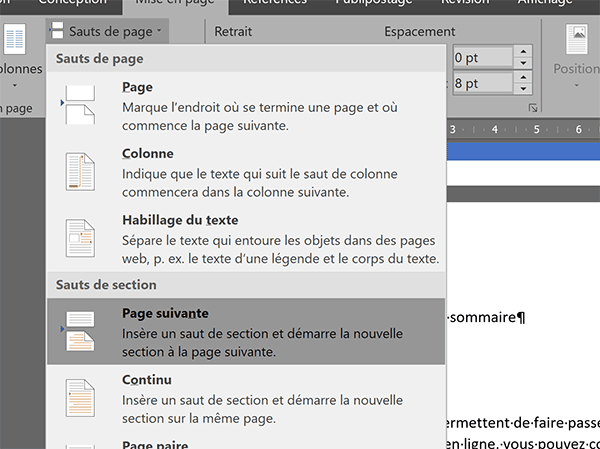Choose the Colonne break option

246,172
